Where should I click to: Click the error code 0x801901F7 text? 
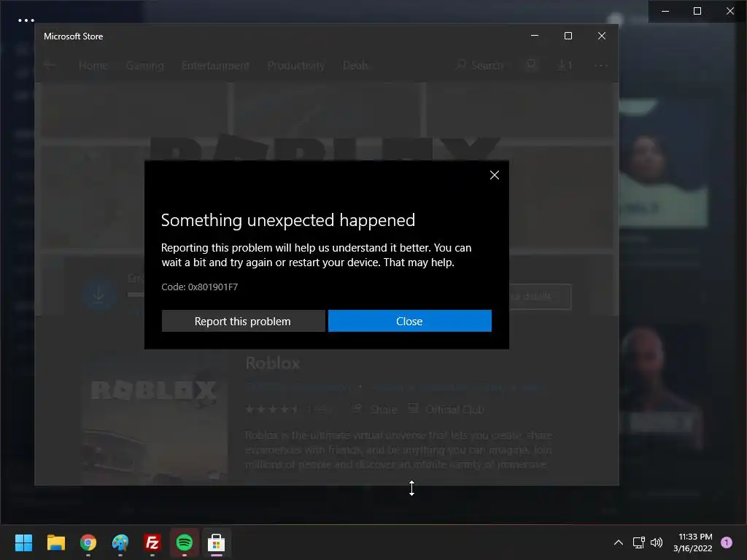(x=199, y=287)
